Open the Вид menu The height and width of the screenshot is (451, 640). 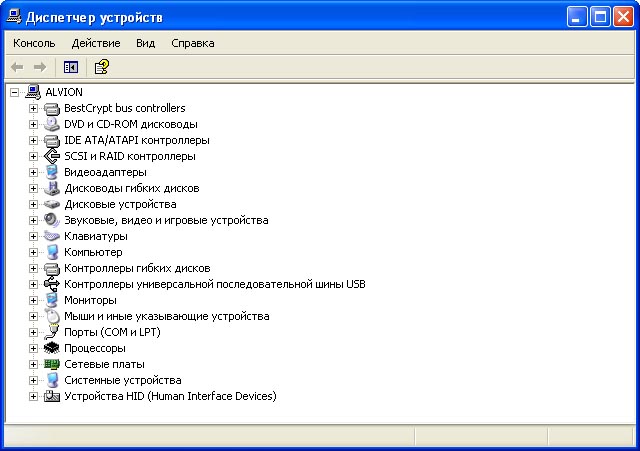(145, 43)
